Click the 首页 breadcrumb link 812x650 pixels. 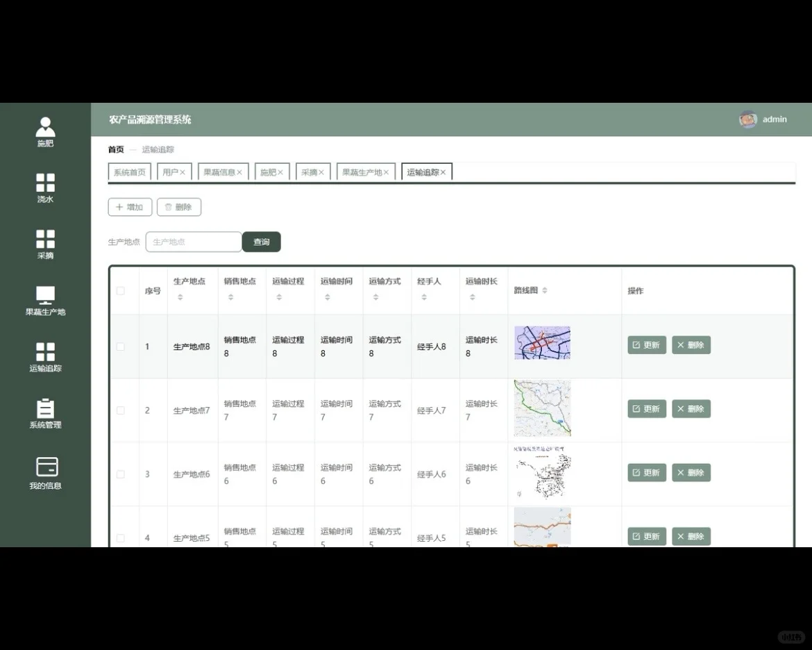click(x=116, y=149)
